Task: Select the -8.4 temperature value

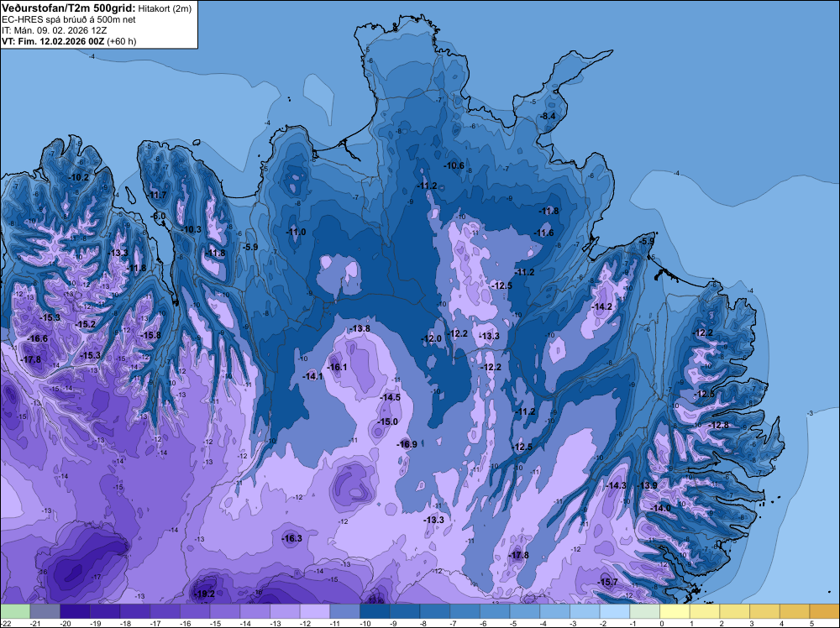Action: tap(548, 116)
